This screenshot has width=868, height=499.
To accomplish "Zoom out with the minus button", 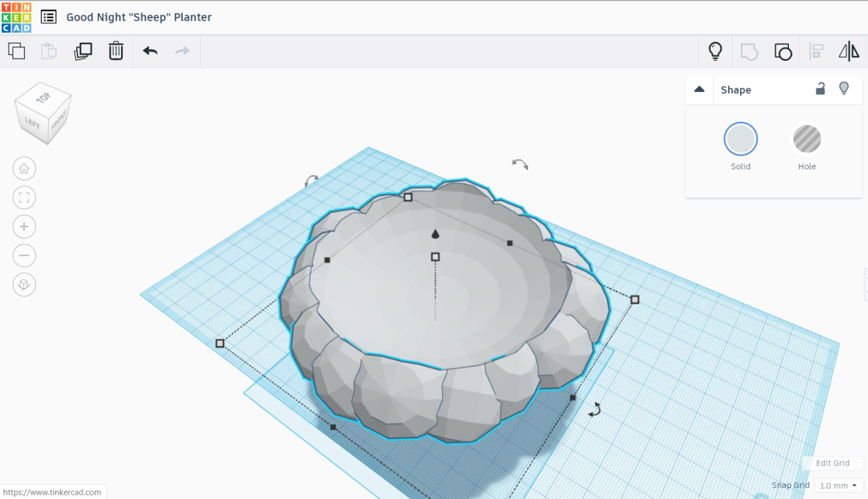I will tap(24, 256).
